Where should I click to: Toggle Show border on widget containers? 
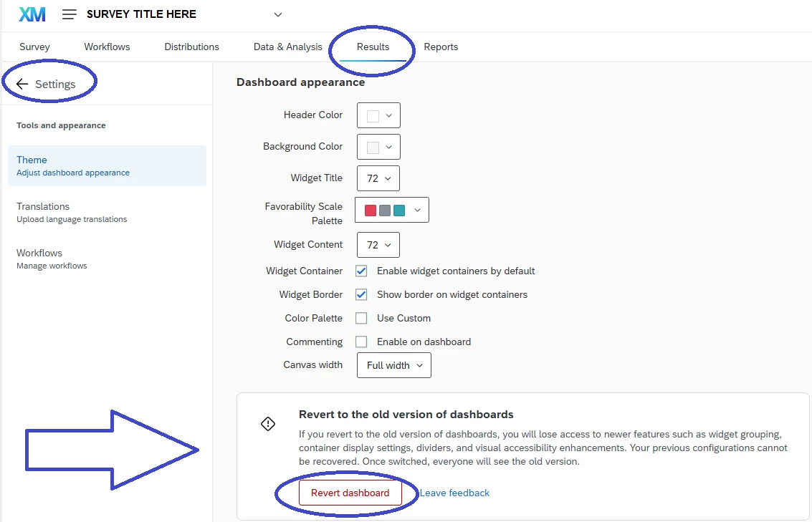point(361,295)
